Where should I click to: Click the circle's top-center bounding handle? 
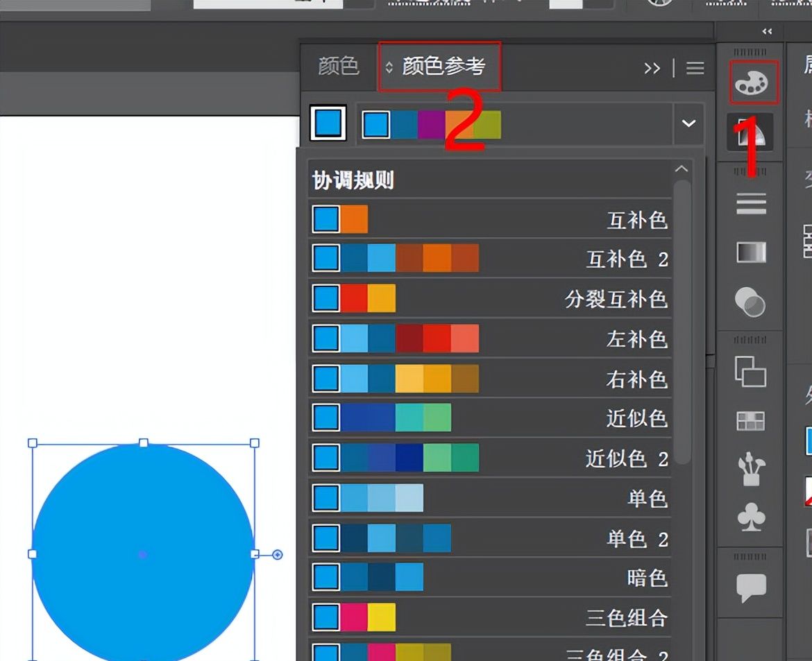coord(144,443)
